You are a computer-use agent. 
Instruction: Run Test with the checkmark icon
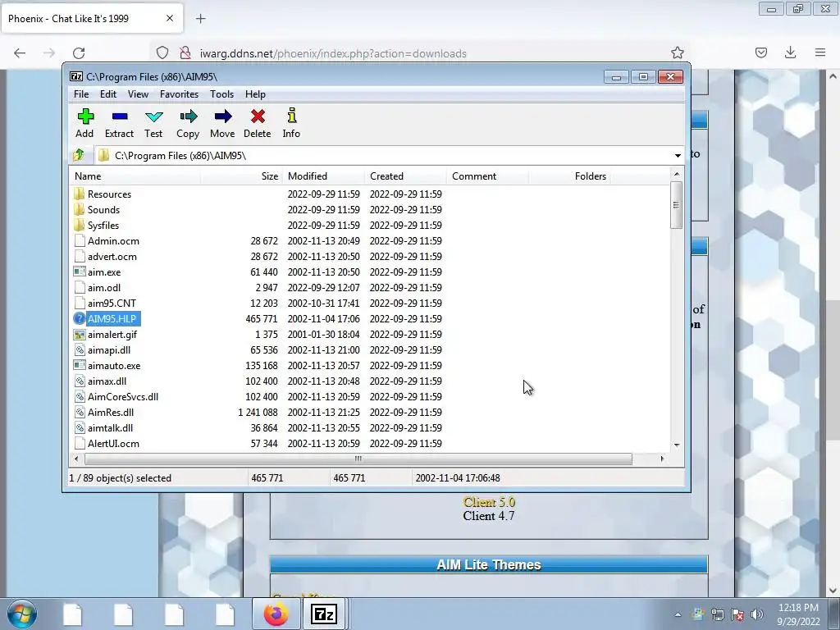click(x=153, y=116)
